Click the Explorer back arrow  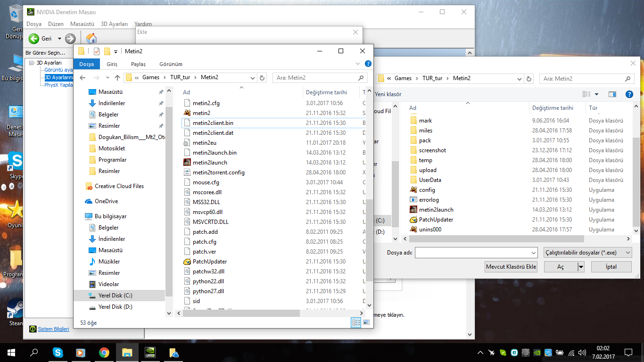pos(83,78)
